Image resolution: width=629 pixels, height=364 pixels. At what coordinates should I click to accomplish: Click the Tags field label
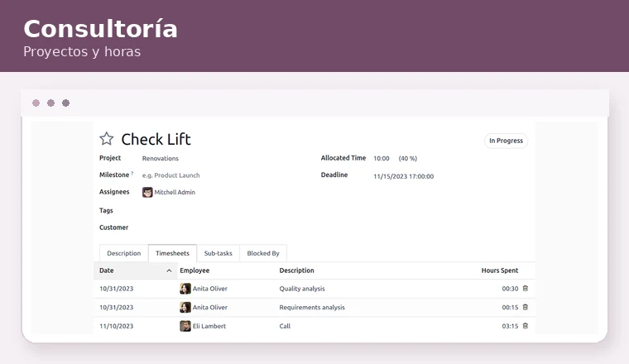[106, 210]
